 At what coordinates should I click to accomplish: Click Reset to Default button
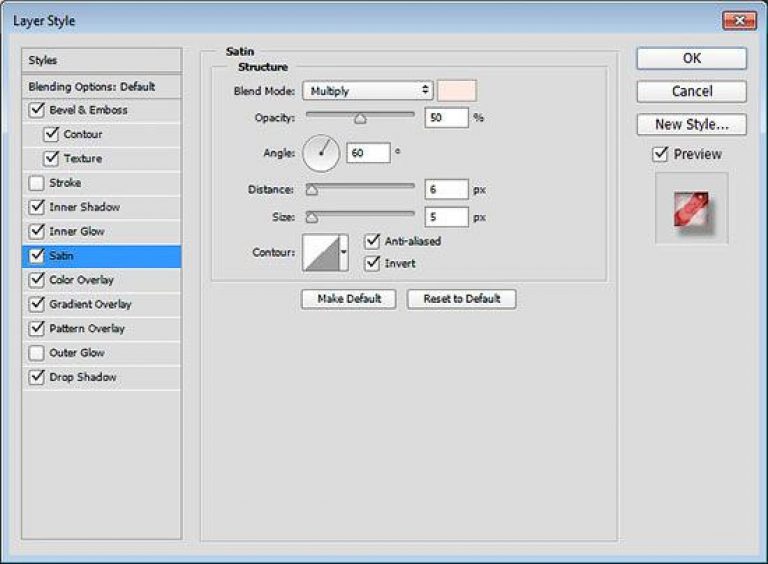point(461,299)
